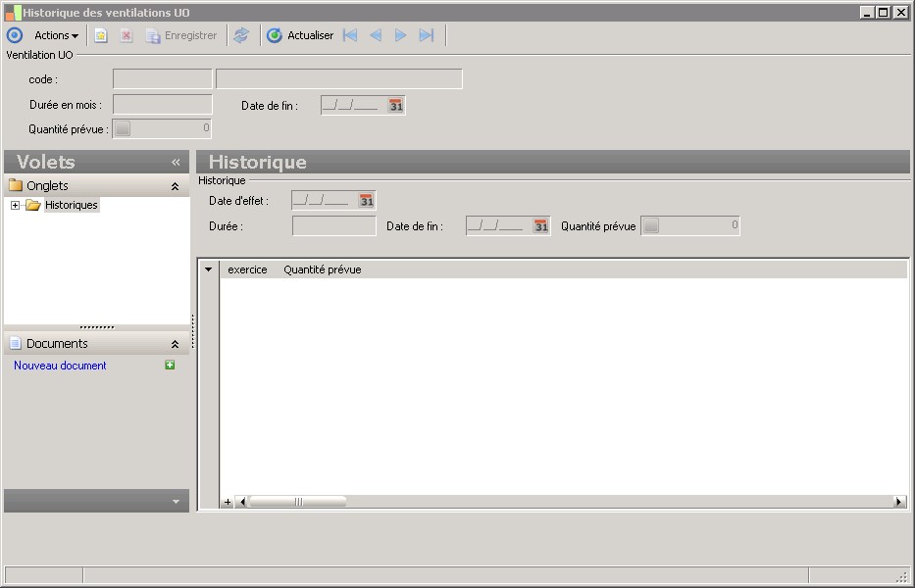Viewport: 915px width, 588px height.
Task: Go to next record arrow
Action: (x=400, y=35)
